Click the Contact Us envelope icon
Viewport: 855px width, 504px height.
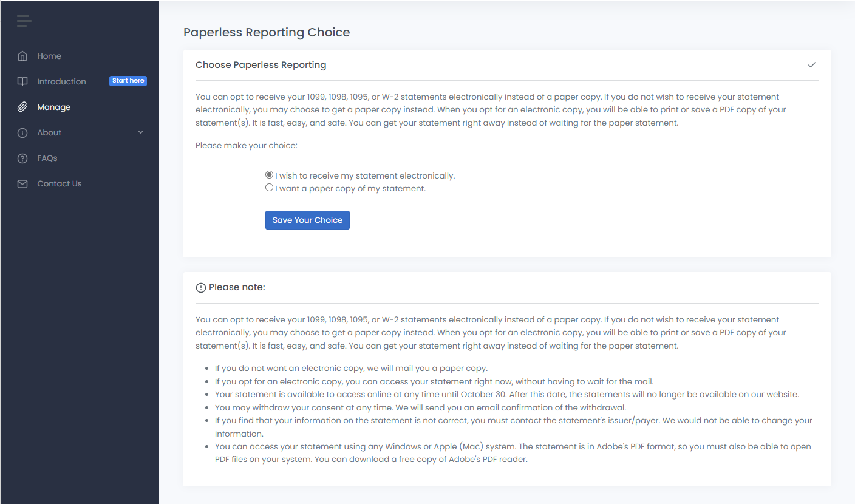22,183
